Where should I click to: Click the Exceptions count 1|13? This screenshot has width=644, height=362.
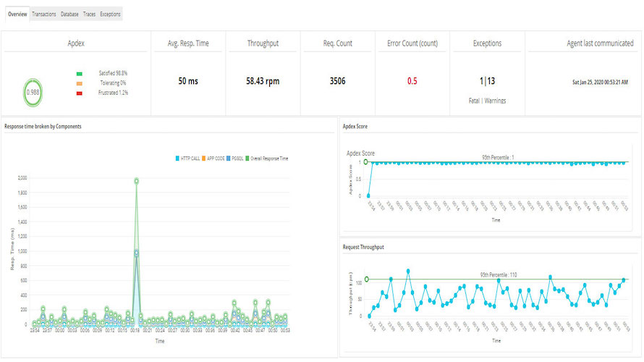click(487, 81)
